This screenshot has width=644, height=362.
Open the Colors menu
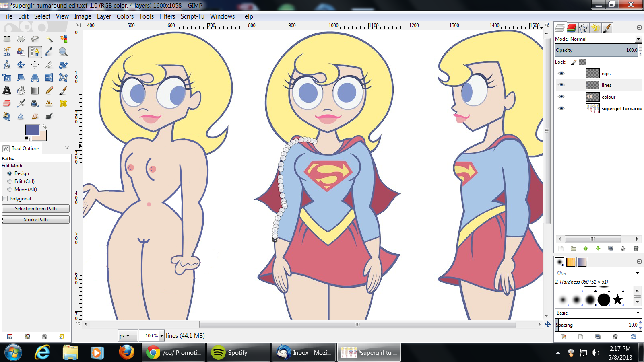125,16
